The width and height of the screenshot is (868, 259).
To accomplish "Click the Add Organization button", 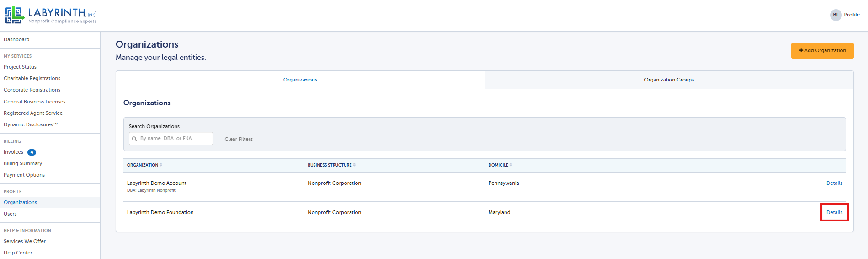I will click(x=822, y=51).
